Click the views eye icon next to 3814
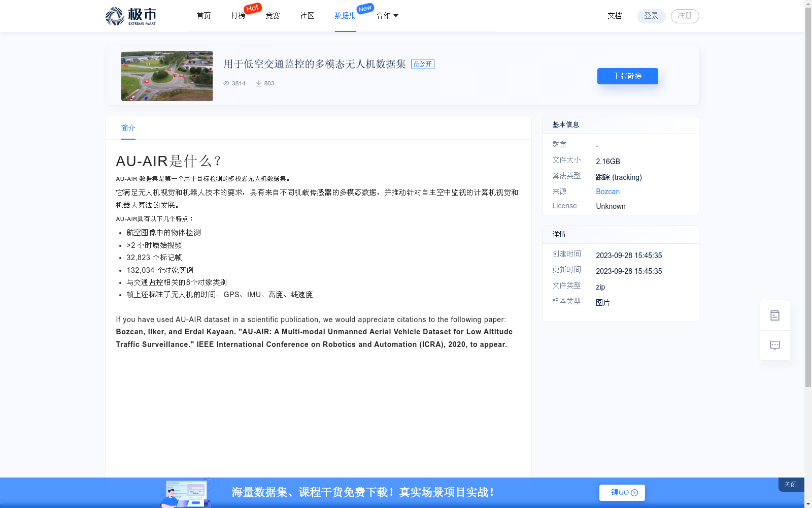 pos(226,83)
